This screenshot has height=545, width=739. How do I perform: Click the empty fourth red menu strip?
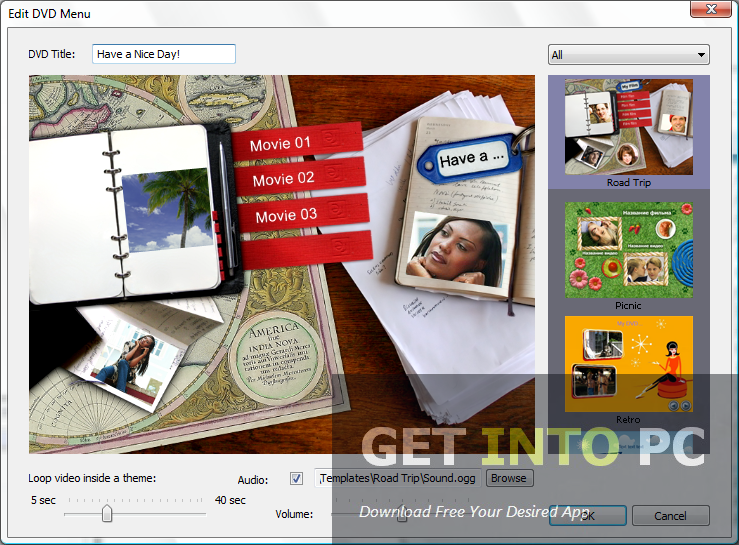306,250
